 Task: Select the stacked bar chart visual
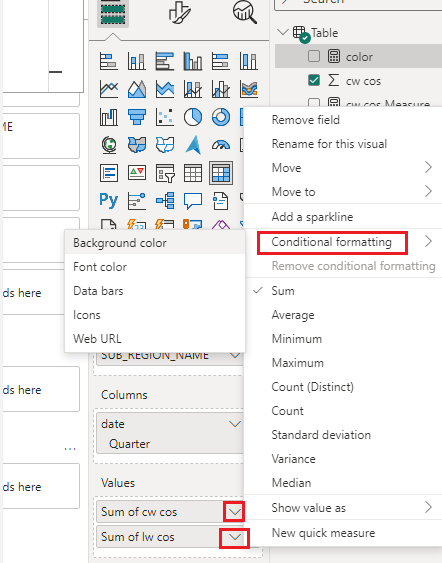(109, 61)
